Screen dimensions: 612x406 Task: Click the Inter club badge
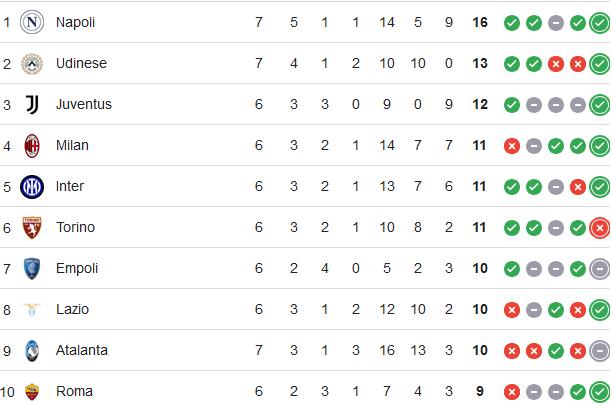coord(32,186)
